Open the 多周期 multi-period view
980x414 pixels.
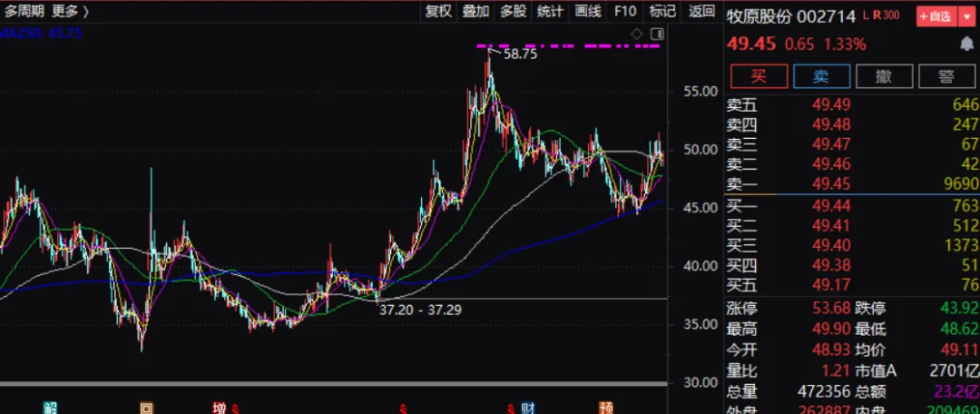click(25, 11)
